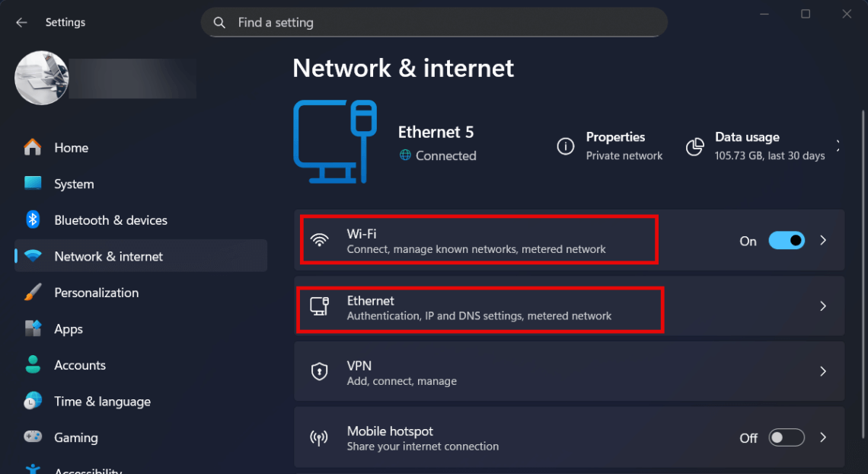Open Mobile hotspot details via chevron
The width and height of the screenshot is (868, 474).
[x=823, y=437]
